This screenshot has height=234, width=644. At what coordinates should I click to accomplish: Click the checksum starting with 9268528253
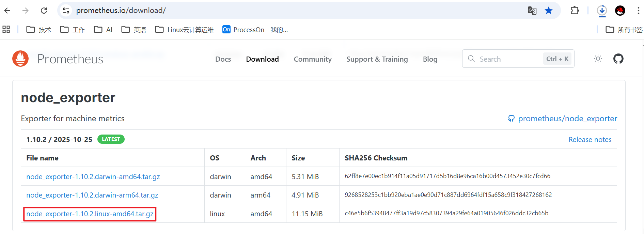tap(448, 195)
